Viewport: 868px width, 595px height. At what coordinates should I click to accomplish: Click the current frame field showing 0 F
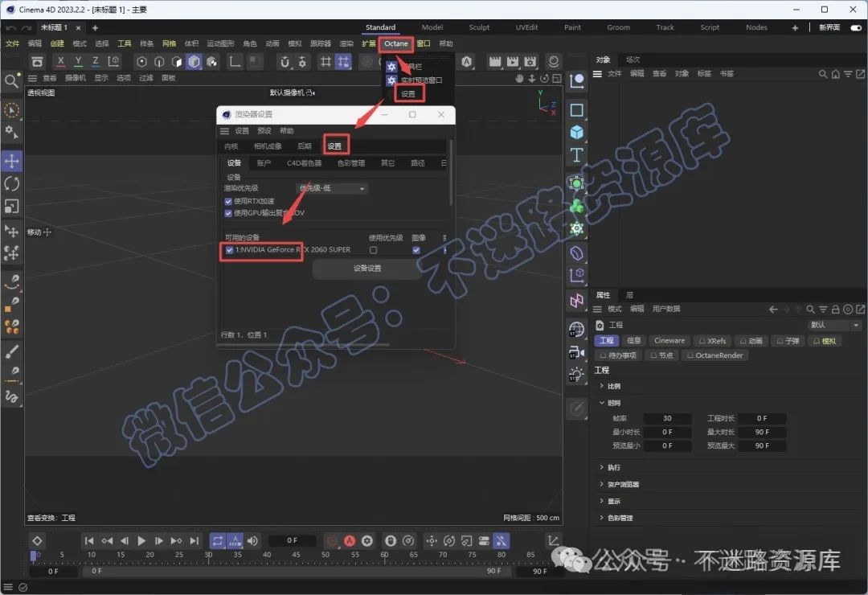coord(293,540)
